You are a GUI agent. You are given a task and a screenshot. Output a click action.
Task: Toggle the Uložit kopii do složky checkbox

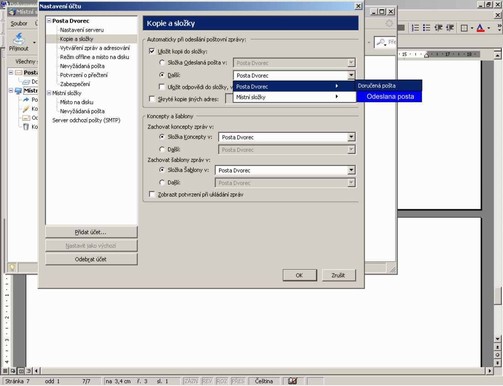152,51
